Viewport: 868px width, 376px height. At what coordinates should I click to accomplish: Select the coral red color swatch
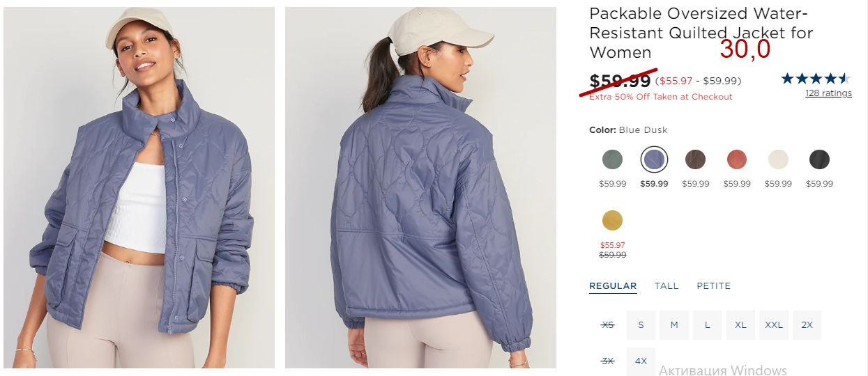(x=737, y=159)
